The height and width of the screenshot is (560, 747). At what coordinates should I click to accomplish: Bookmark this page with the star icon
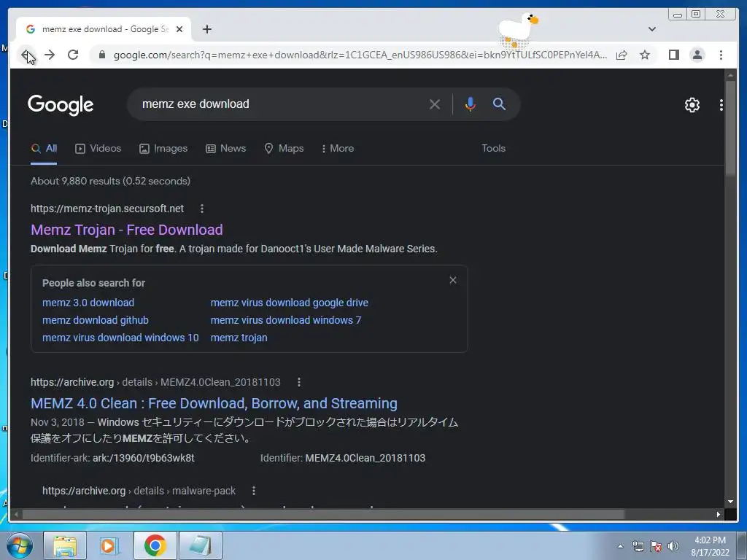(x=645, y=55)
